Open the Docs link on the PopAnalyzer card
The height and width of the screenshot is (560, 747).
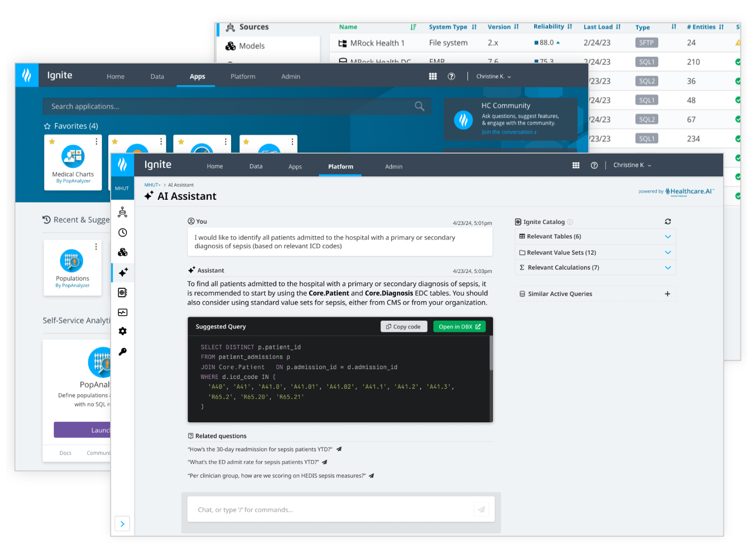pyautogui.click(x=65, y=453)
